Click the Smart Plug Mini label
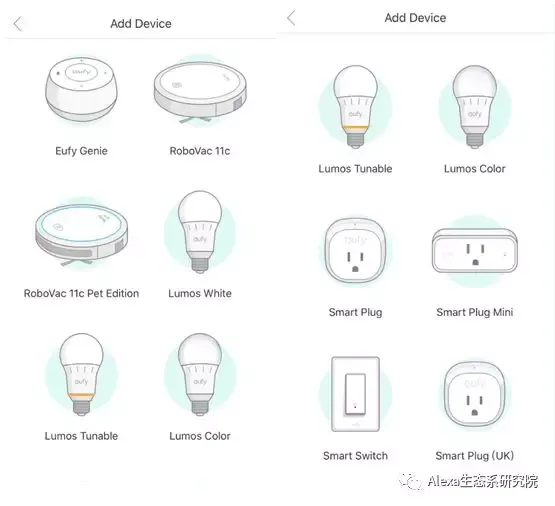The image size is (555, 506). click(475, 312)
